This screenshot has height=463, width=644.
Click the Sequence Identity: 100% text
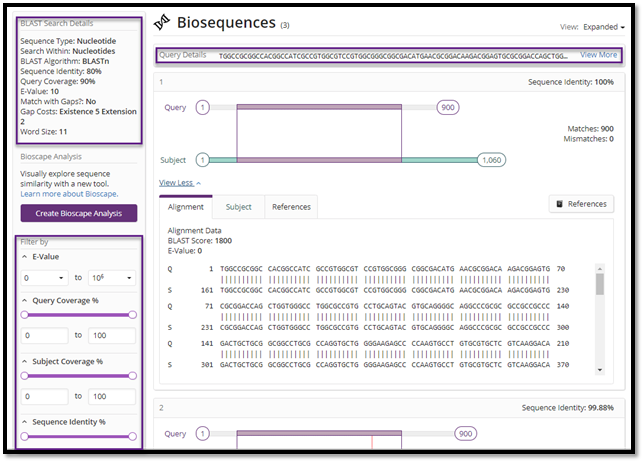point(570,82)
